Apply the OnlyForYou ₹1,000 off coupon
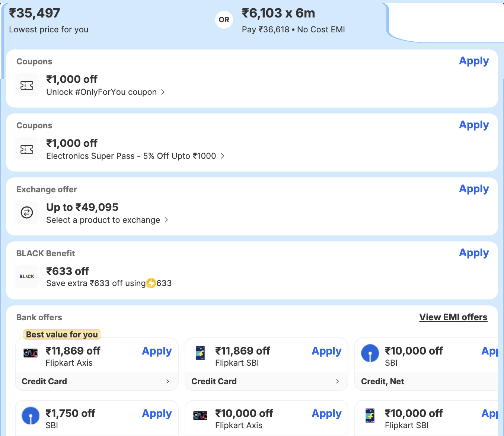Image resolution: width=504 pixels, height=436 pixels. click(473, 61)
